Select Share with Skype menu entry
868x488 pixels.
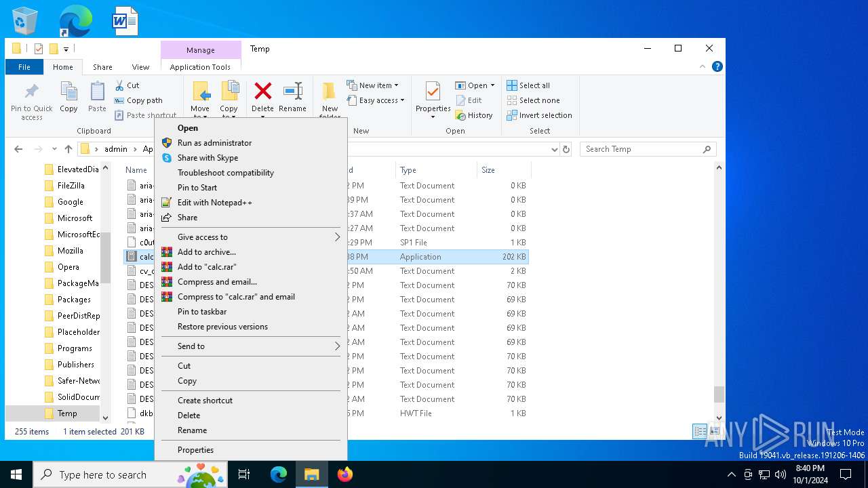click(251, 158)
